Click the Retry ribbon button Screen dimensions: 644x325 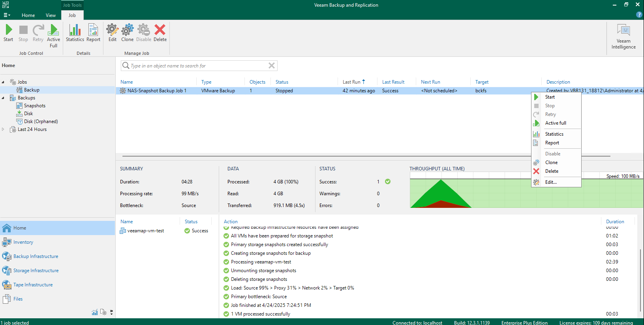click(38, 33)
